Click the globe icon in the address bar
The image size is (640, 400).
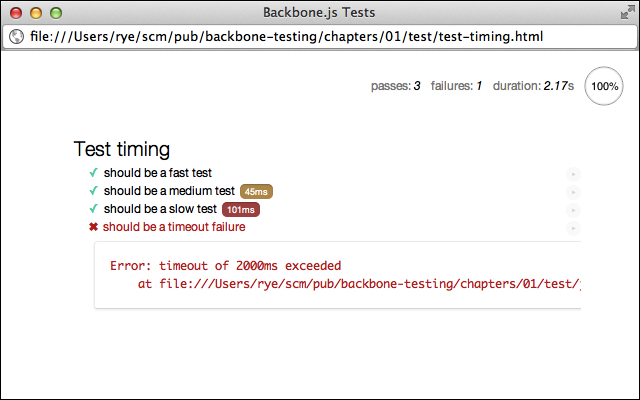click(x=16, y=37)
